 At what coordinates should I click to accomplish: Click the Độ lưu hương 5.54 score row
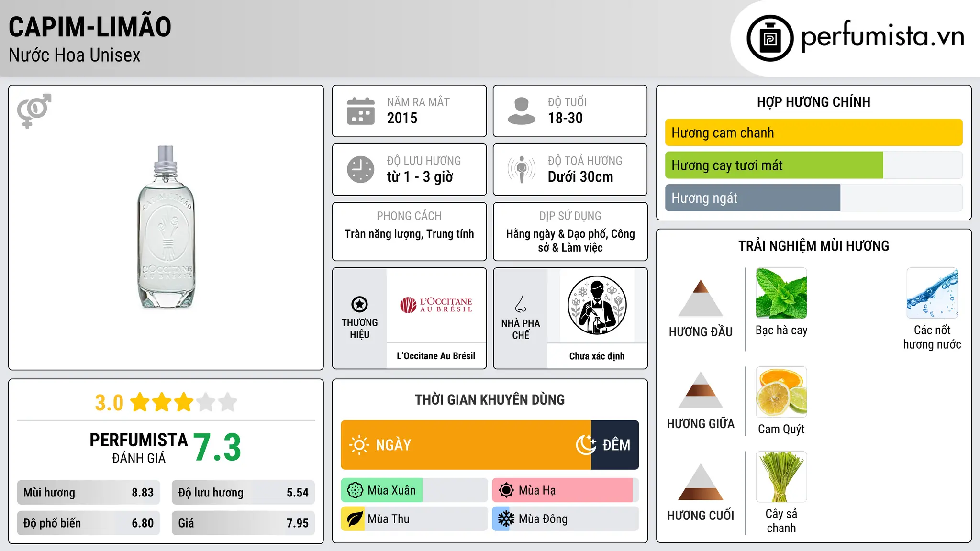pyautogui.click(x=243, y=493)
